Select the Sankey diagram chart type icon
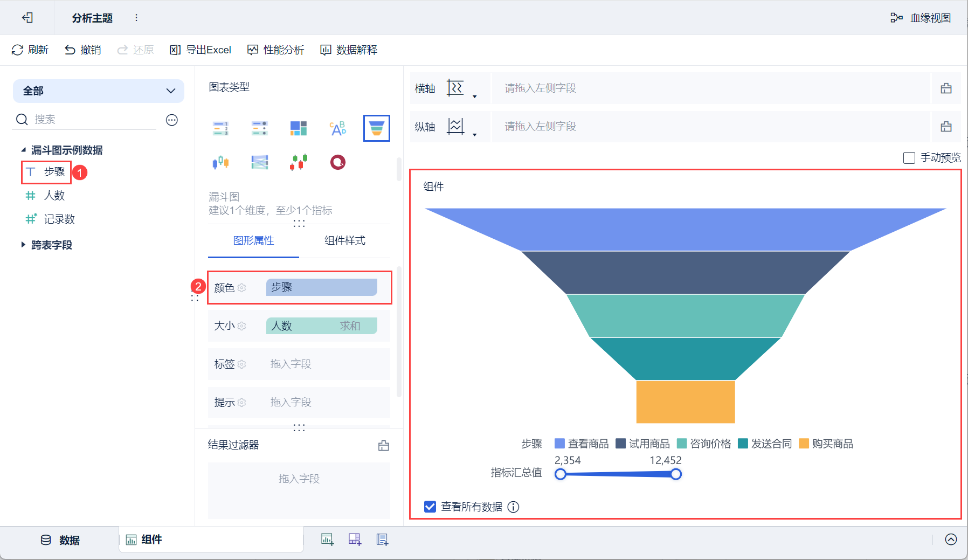This screenshot has height=560, width=968. point(260,162)
